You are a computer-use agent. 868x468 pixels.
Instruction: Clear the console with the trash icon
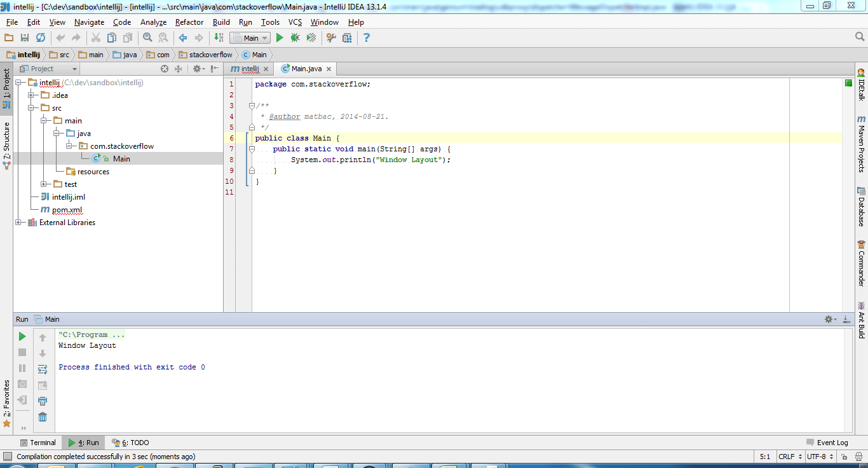[x=43, y=417]
